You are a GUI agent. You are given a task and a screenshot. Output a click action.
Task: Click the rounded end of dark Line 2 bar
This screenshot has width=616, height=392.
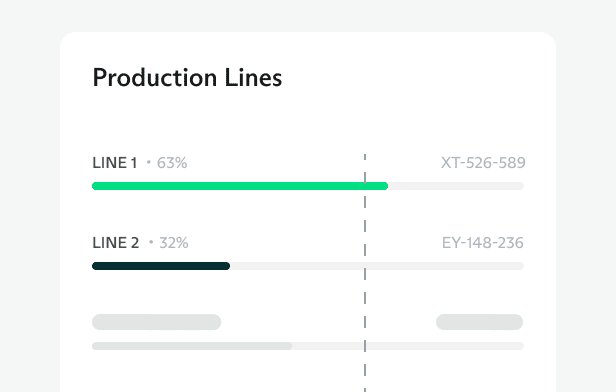coord(227,266)
